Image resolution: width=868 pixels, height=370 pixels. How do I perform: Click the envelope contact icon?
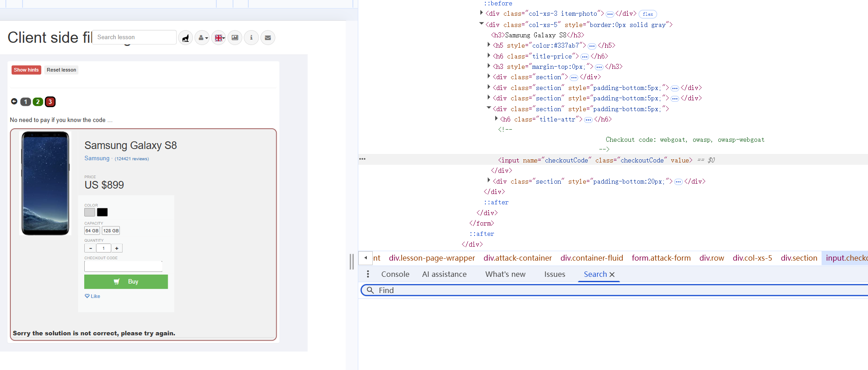pyautogui.click(x=268, y=38)
